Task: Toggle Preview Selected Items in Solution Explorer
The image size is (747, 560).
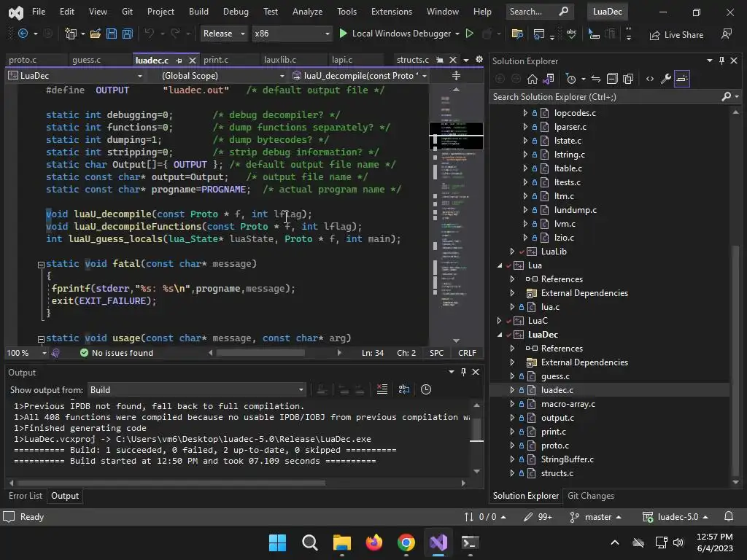Action: click(682, 79)
